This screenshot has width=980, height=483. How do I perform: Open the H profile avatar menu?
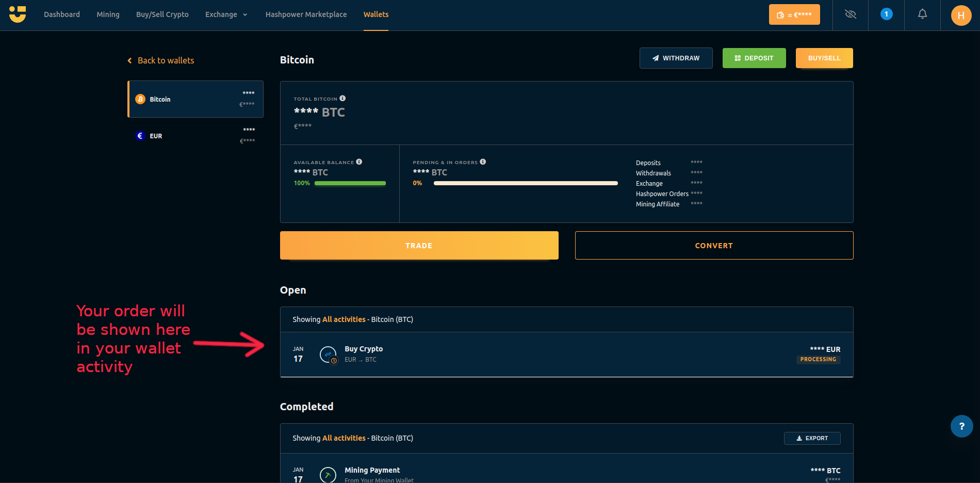[960, 15]
